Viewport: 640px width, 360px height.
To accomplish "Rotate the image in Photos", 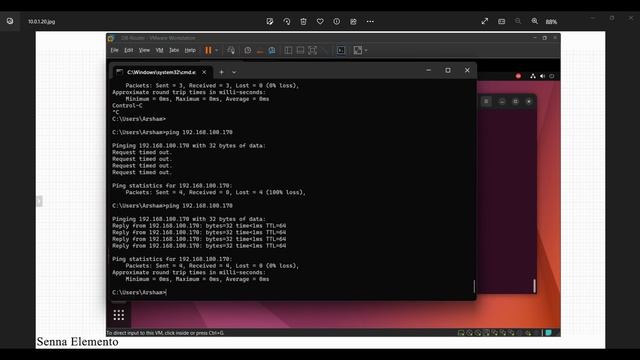I will click(x=287, y=21).
